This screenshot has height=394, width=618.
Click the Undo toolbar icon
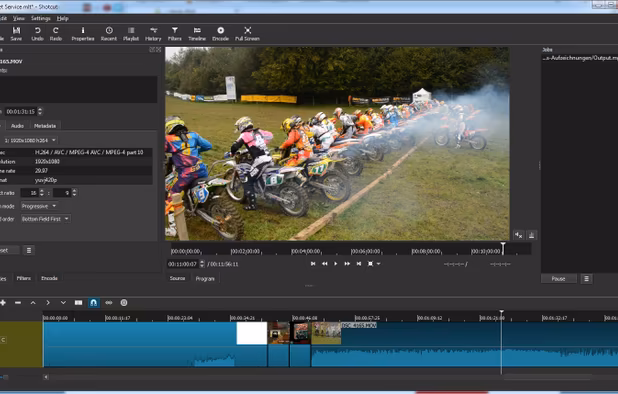[37, 34]
